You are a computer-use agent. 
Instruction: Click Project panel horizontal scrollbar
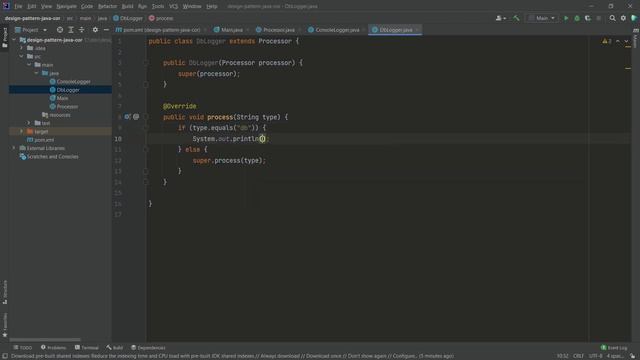(45, 340)
